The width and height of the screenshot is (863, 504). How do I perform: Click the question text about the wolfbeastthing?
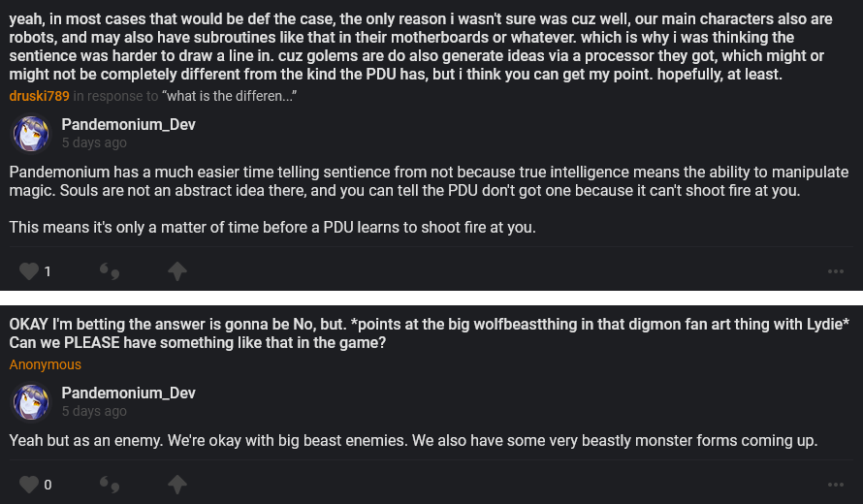427,332
